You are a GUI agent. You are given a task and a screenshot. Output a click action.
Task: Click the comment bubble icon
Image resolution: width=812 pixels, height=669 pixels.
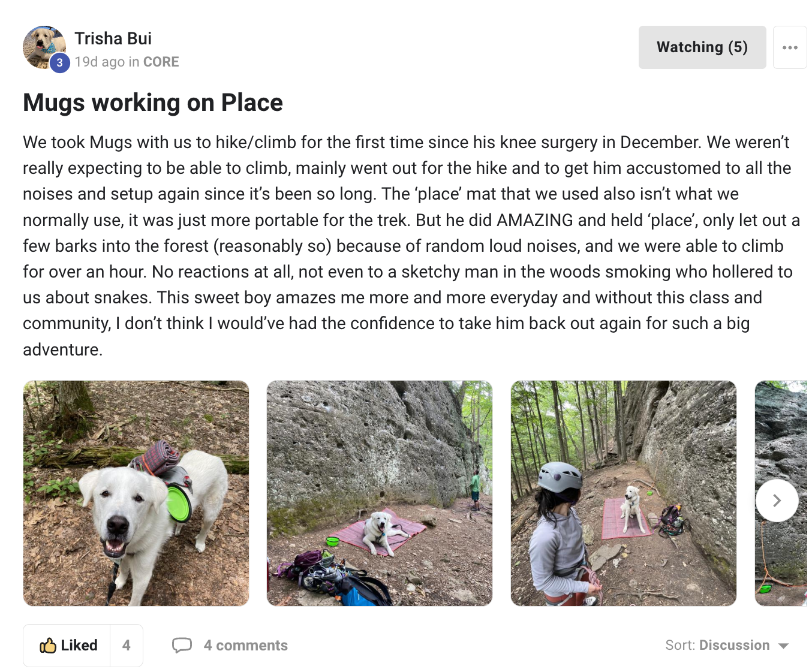click(x=183, y=645)
